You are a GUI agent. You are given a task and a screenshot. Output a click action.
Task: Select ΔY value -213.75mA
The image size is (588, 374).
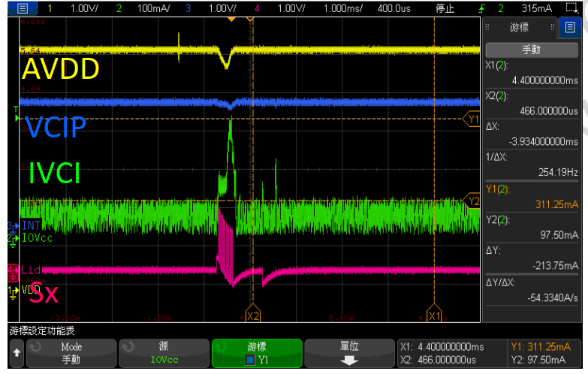(556, 266)
